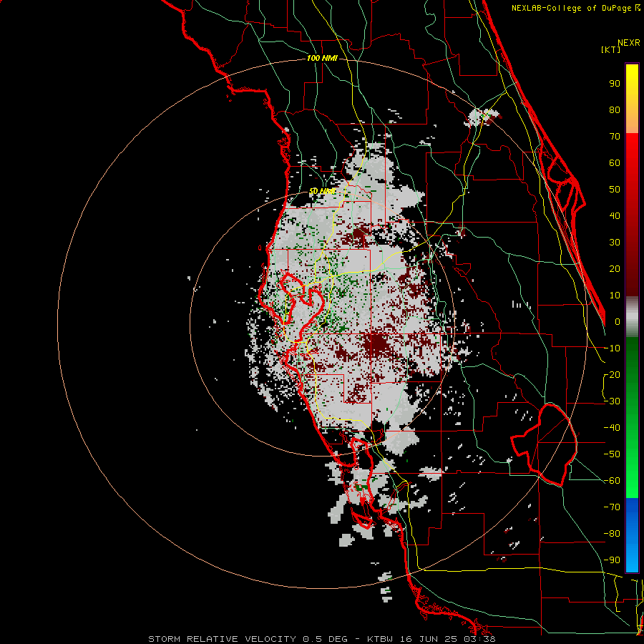The height and width of the screenshot is (644, 644).
Task: Click the 90 value on velocity scale
Action: coord(615,84)
